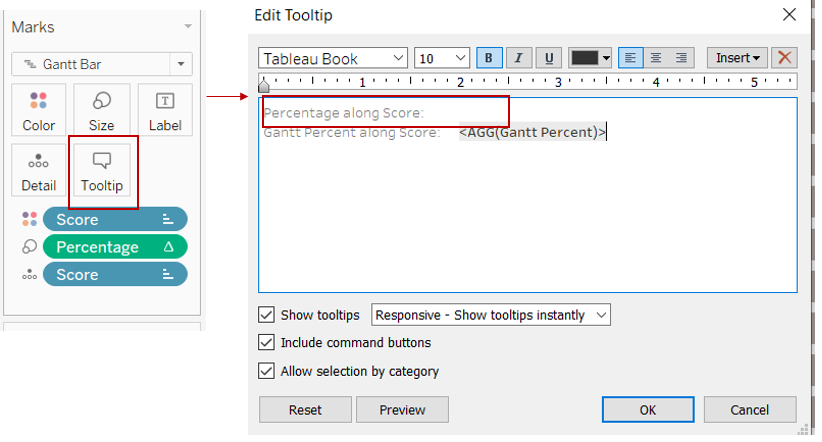Open the font color swatch picker
Viewport: 822px width, 442px height.
coord(590,58)
